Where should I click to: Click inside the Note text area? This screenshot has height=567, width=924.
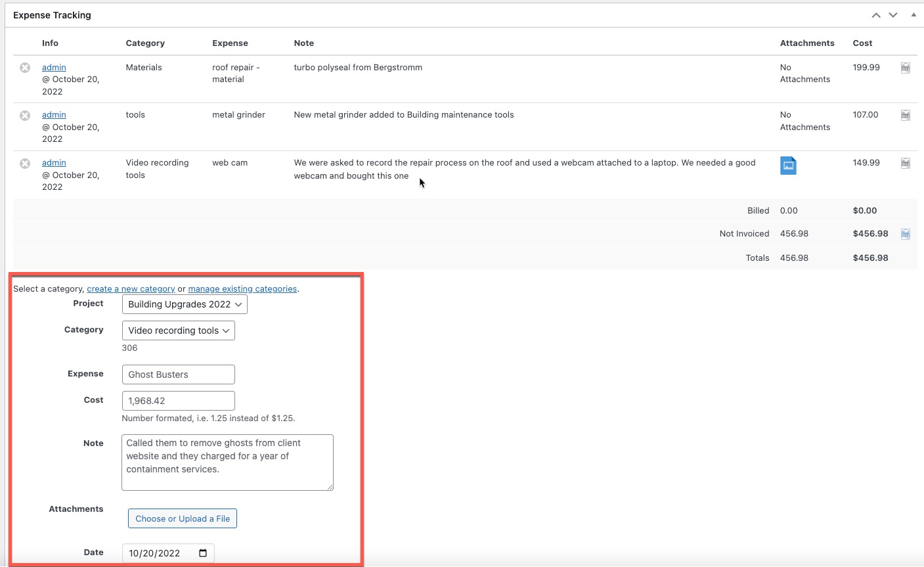point(227,462)
